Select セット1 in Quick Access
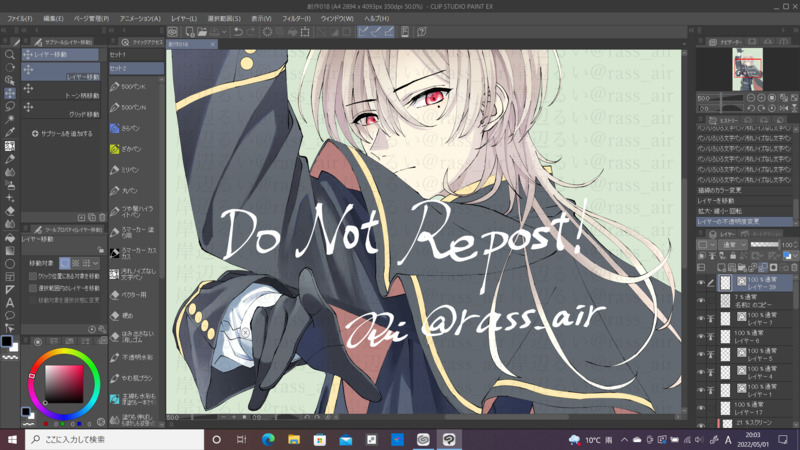 [x=136, y=55]
